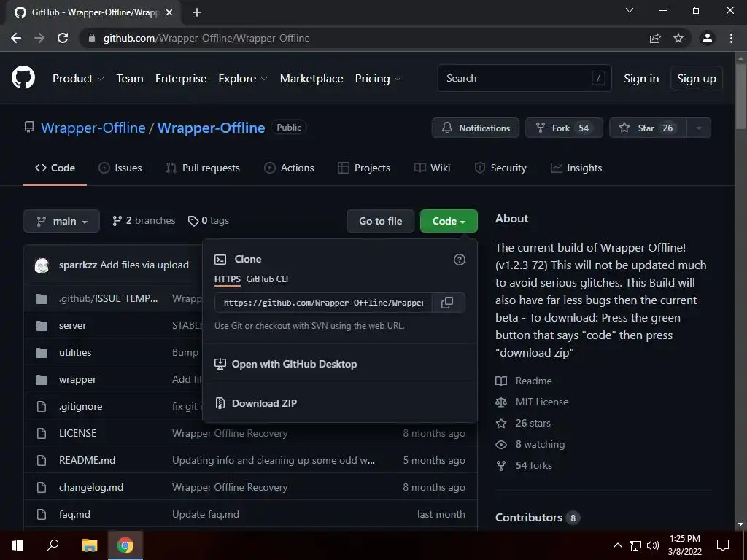Fork the repository
Image resolution: width=747 pixels, height=560 pixels.
[564, 128]
